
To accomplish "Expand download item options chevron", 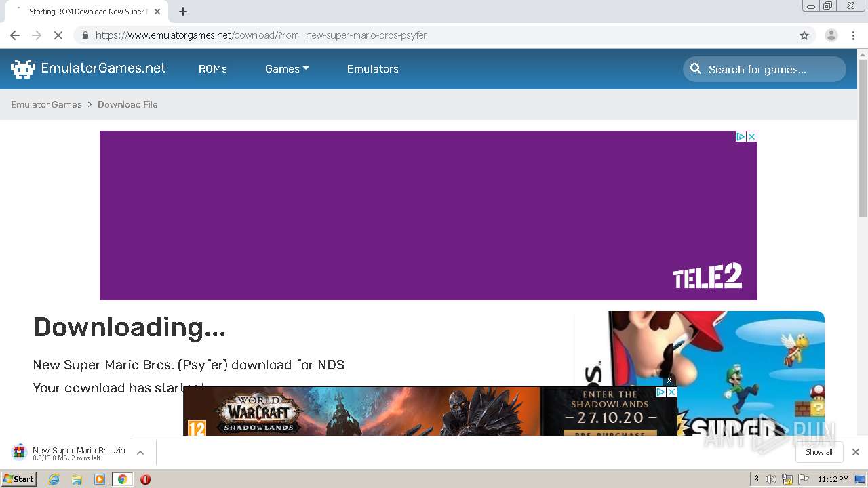I will tap(140, 453).
